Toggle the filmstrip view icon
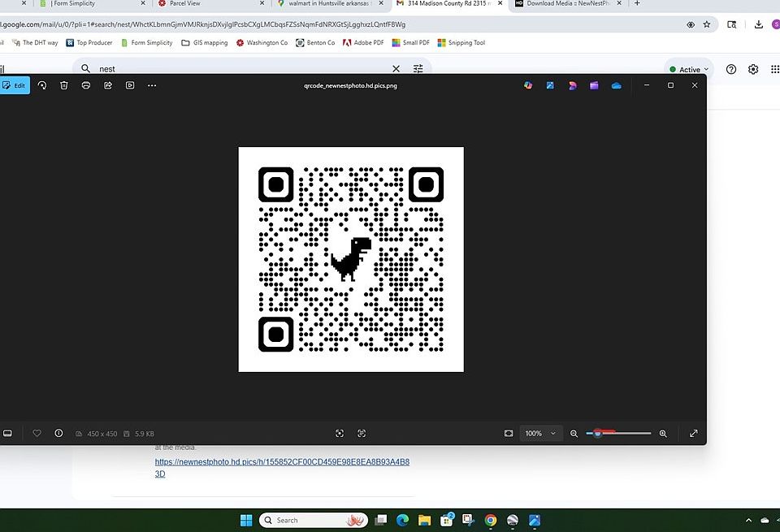Screen dimensions: 780x532 click(7, 434)
